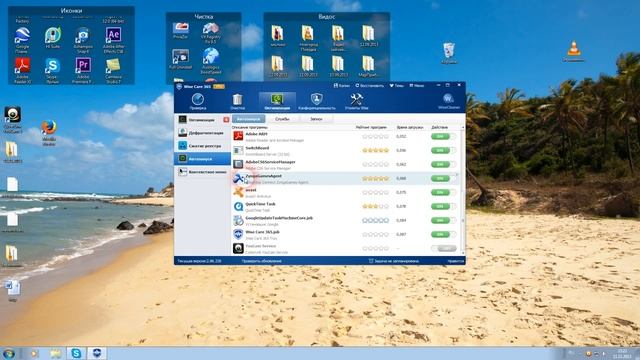Toggle off startup for SwitchBoard
640x360 pixels.
[x=443, y=150]
